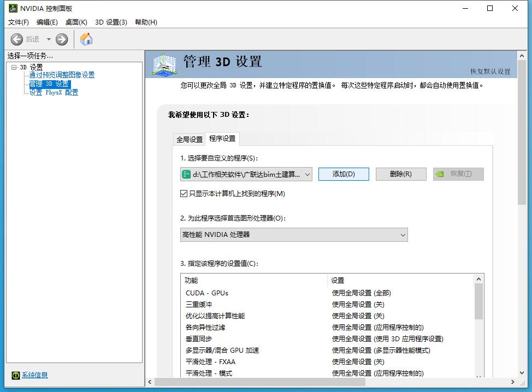Open the 文件(F) menu
The width and height of the screenshot is (532, 392).
tap(19, 22)
